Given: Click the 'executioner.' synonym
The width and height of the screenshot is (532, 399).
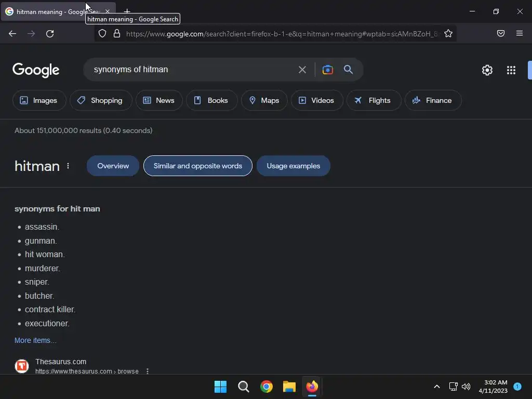Looking at the screenshot, I should tap(47, 323).
